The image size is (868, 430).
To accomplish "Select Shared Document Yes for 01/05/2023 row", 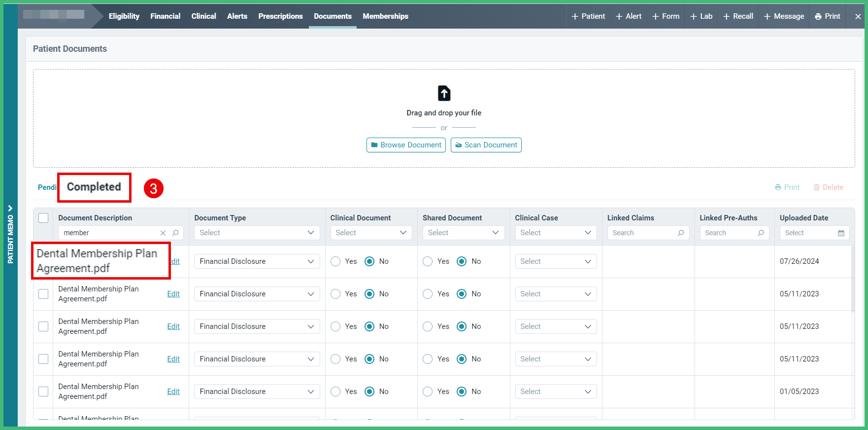I will coord(428,392).
